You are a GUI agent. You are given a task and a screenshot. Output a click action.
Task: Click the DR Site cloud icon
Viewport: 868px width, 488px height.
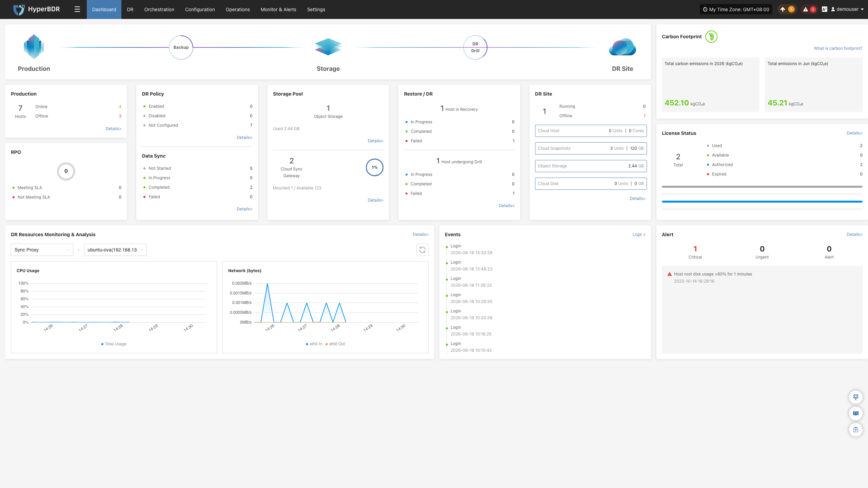tap(623, 47)
